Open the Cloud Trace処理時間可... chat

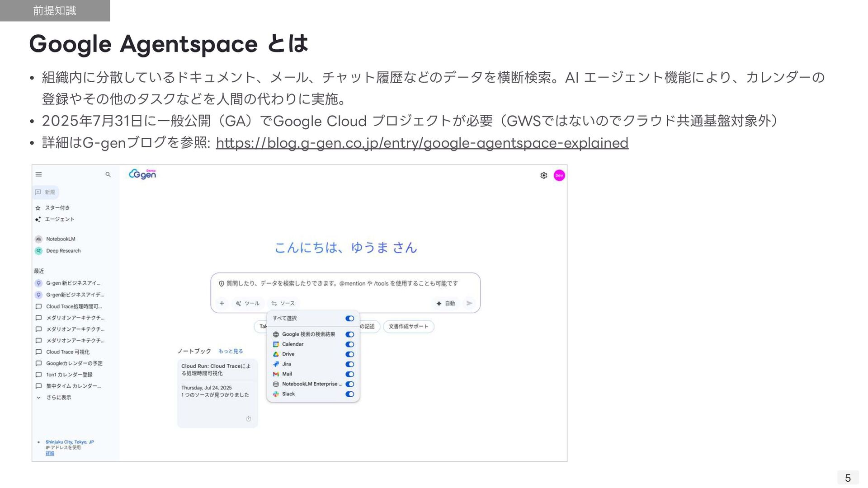point(69,306)
